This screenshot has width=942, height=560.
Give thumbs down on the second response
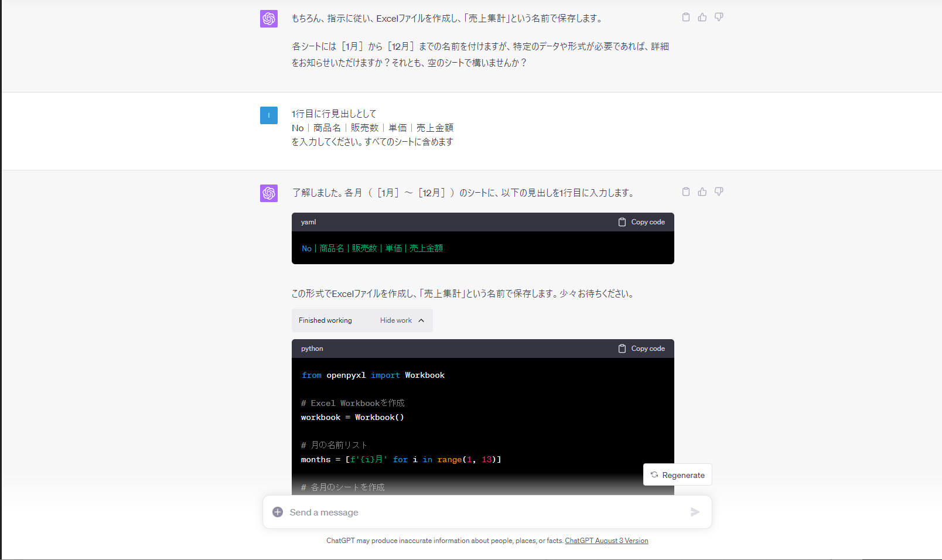(x=719, y=192)
